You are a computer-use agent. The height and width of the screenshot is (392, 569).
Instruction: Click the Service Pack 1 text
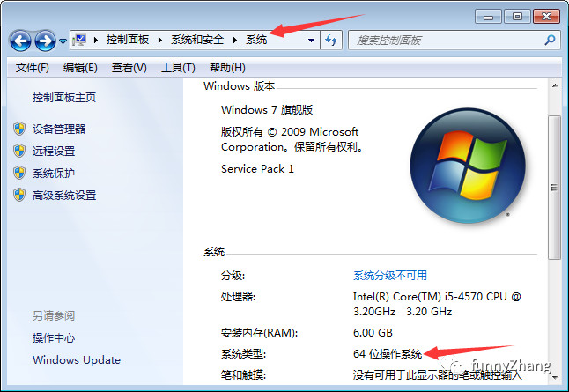click(x=257, y=169)
